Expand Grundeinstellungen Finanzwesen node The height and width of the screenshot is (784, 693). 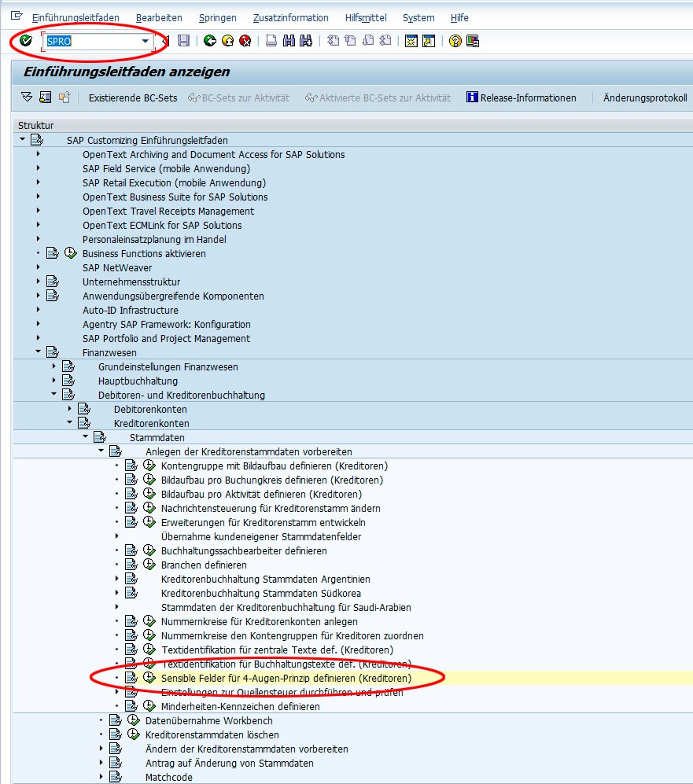(x=54, y=366)
